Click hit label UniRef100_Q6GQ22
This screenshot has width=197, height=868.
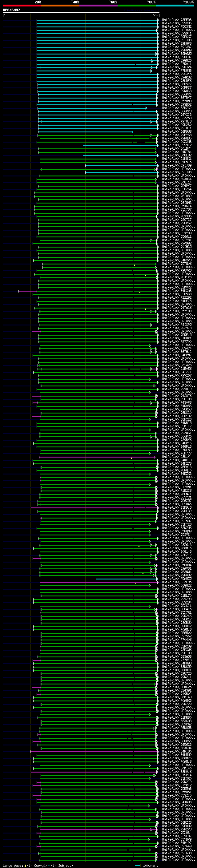tap(177, 586)
